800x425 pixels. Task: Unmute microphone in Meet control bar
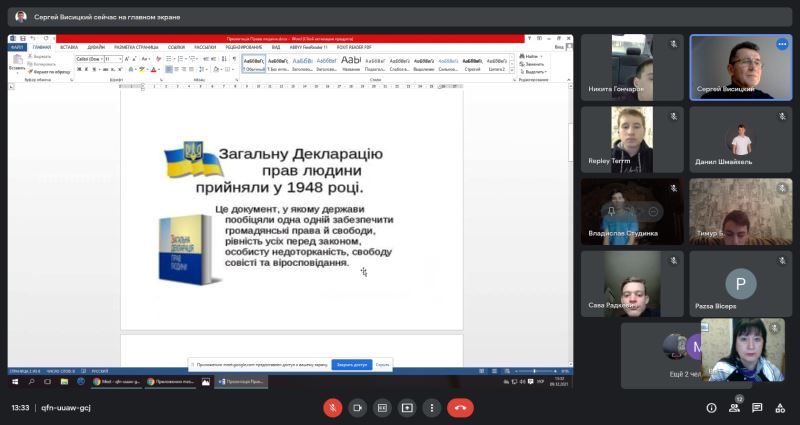[333, 408]
